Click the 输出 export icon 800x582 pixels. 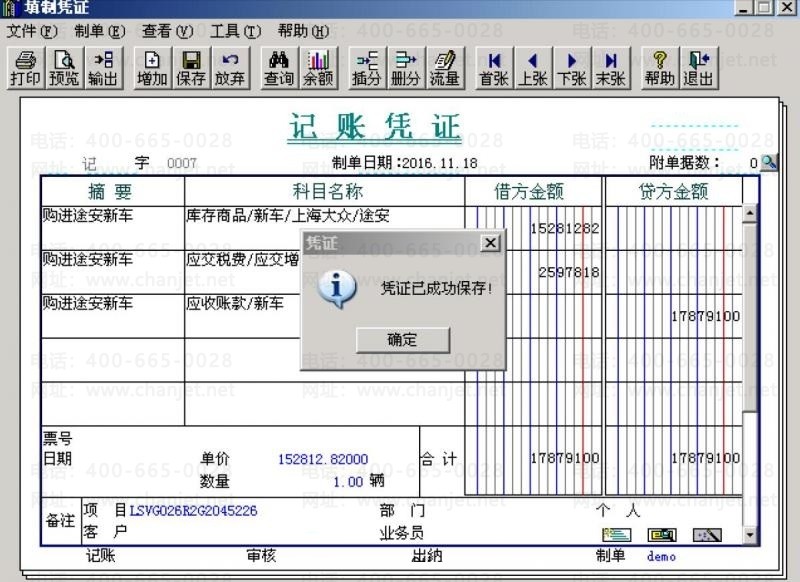coord(104,68)
